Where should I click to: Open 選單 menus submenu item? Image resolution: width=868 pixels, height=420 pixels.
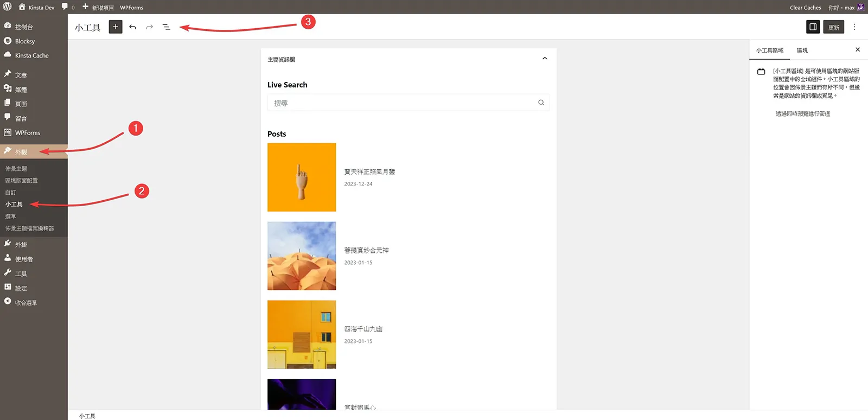click(x=11, y=217)
